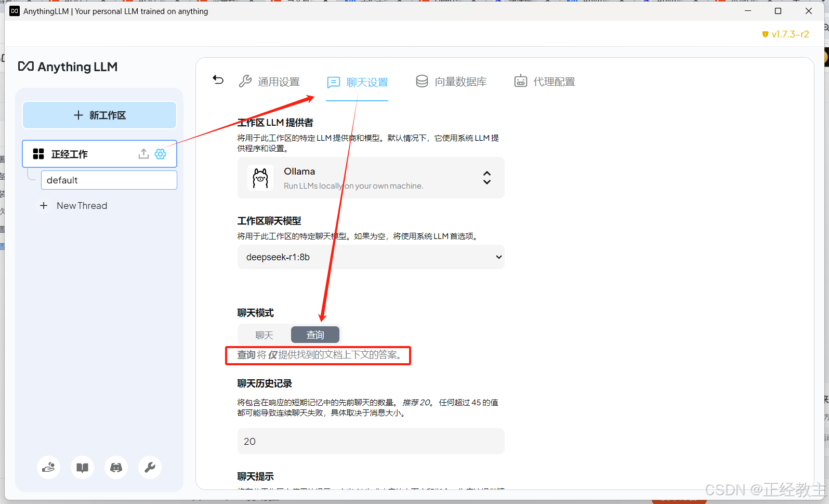Open 正经工作 workspace settings gear

[161, 154]
